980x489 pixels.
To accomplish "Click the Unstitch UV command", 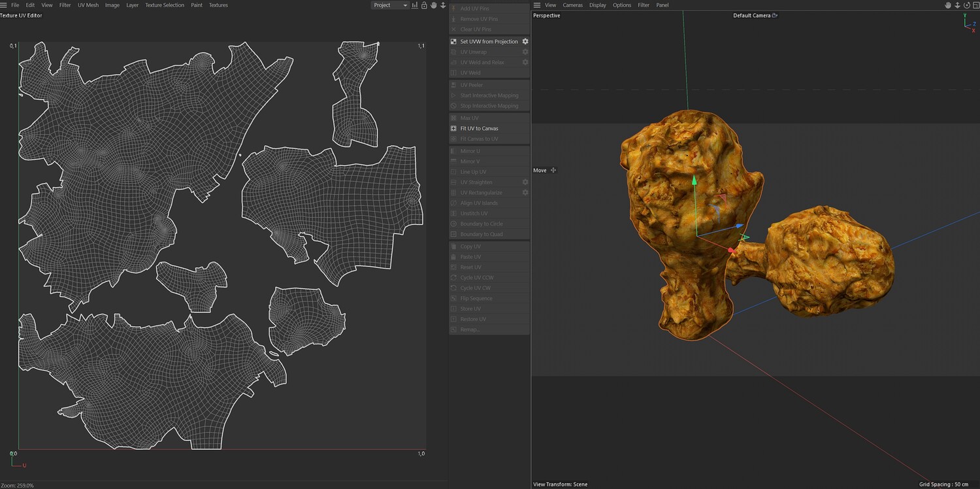I will point(489,213).
